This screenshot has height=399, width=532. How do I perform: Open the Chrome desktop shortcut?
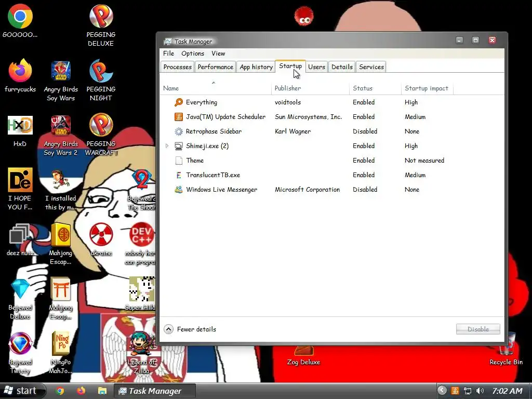pyautogui.click(x=20, y=16)
